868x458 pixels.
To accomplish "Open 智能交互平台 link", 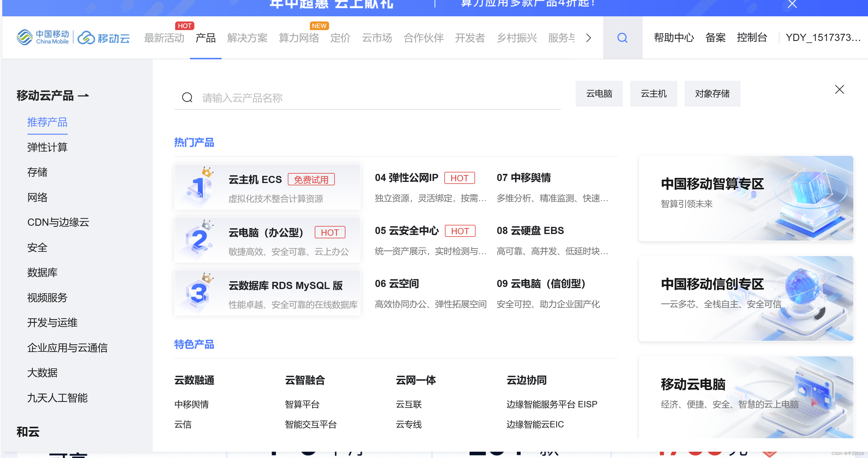I will pyautogui.click(x=311, y=424).
